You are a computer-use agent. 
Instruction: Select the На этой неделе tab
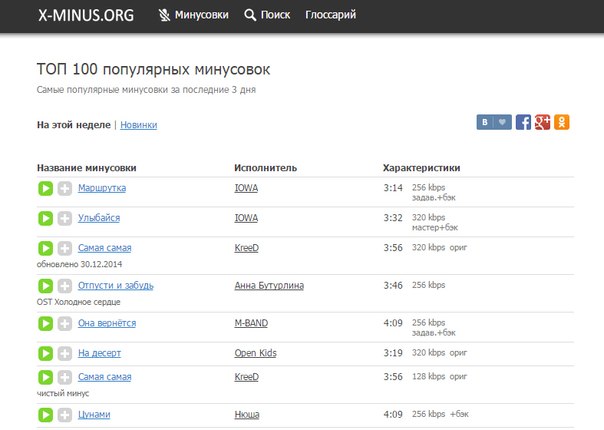[74, 125]
